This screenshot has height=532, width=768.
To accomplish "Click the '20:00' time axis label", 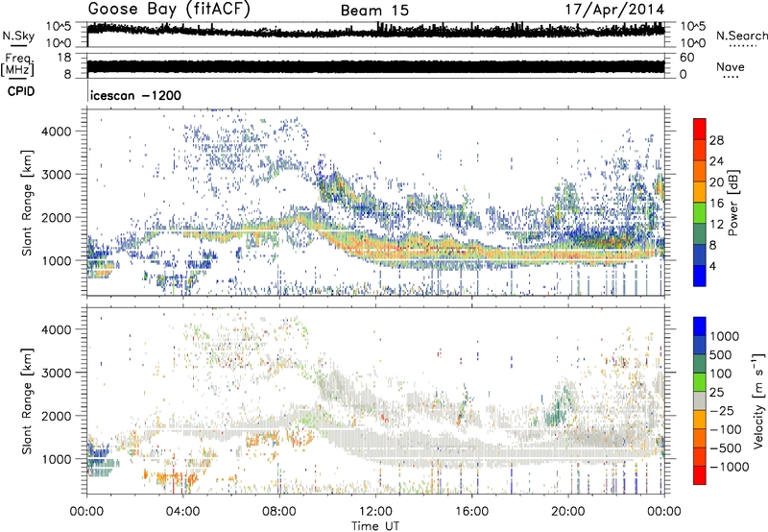I will 568,512.
